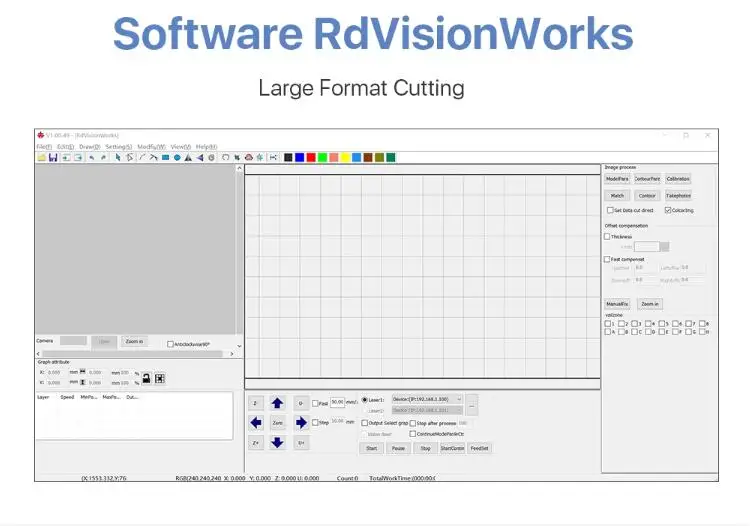Enable the Fast compensat checkbox
The width and height of the screenshot is (750, 526).
(x=607, y=259)
